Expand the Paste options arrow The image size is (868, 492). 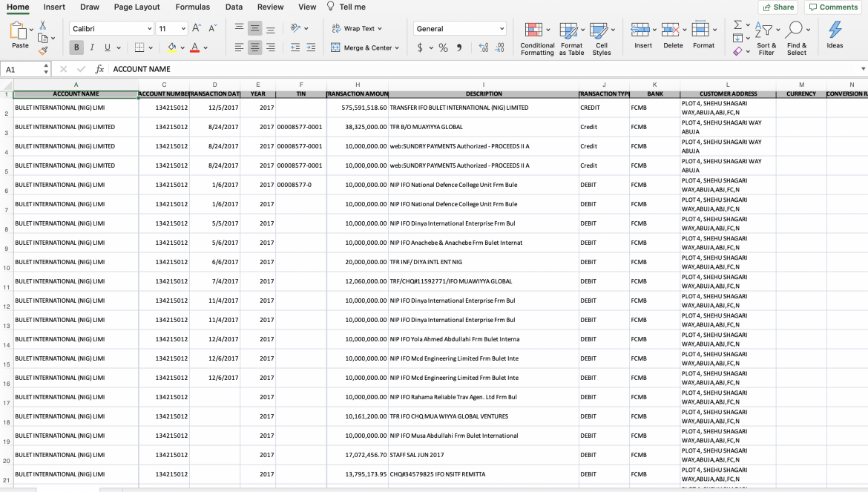(x=31, y=30)
